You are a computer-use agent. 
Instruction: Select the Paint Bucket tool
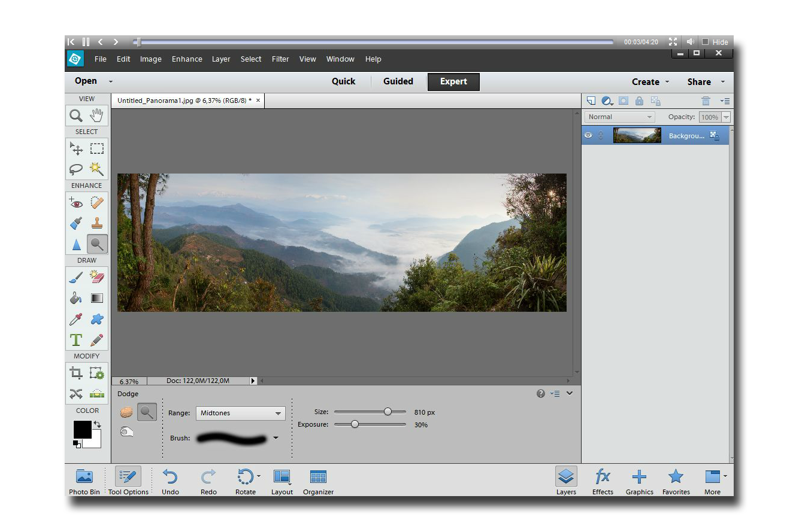point(76,298)
